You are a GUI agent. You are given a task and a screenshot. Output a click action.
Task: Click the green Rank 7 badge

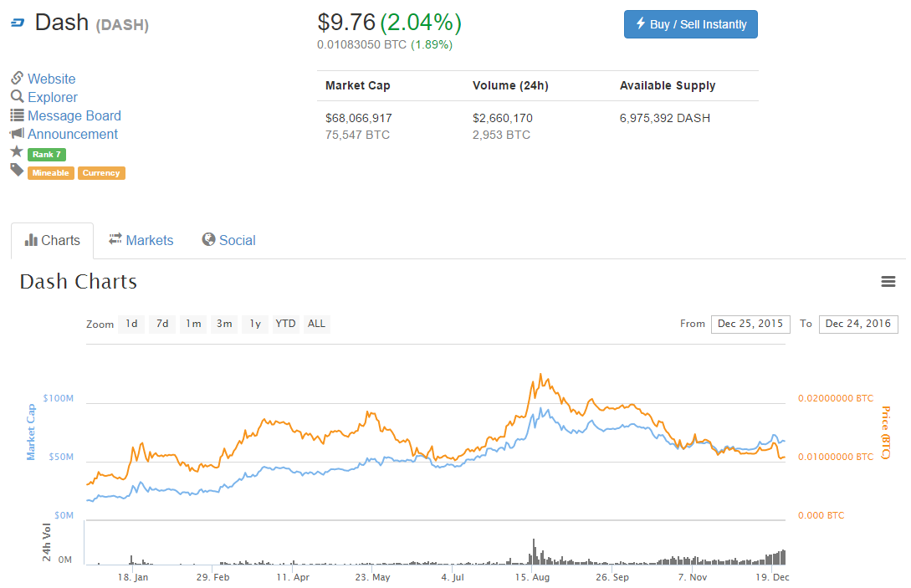[x=47, y=155]
